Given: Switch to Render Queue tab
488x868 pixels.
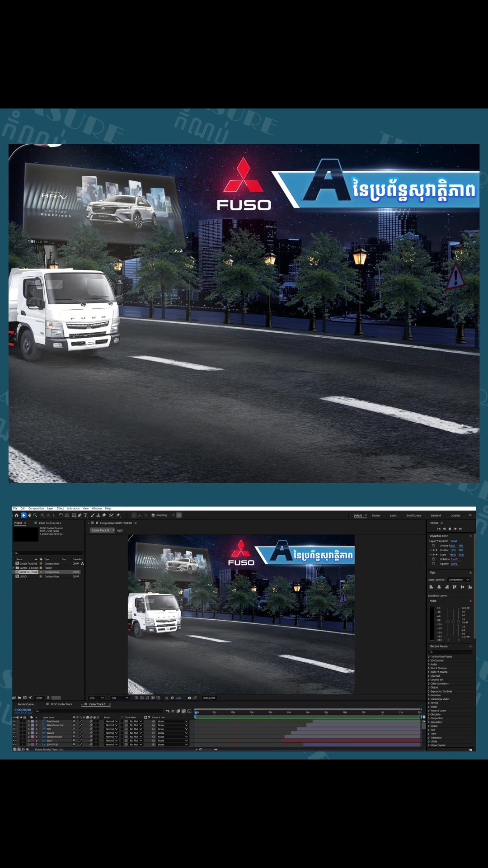Looking at the screenshot, I should pos(26,704).
